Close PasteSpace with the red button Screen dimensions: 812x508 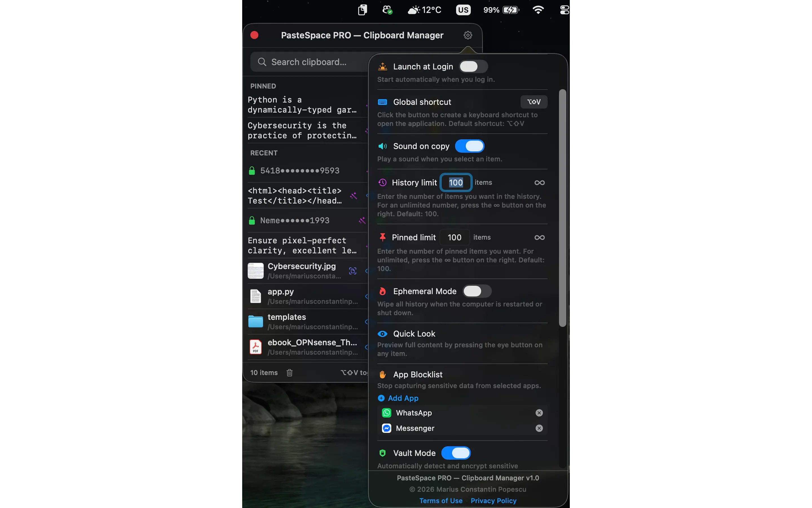coord(254,35)
